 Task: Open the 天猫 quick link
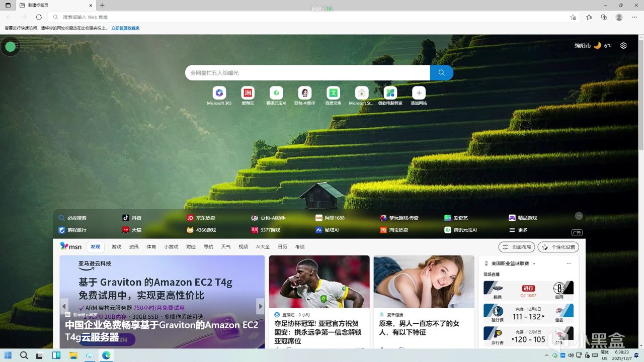point(132,230)
